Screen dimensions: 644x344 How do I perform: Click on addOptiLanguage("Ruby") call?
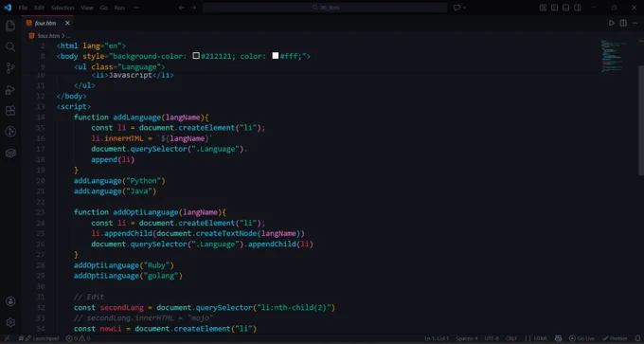click(124, 265)
